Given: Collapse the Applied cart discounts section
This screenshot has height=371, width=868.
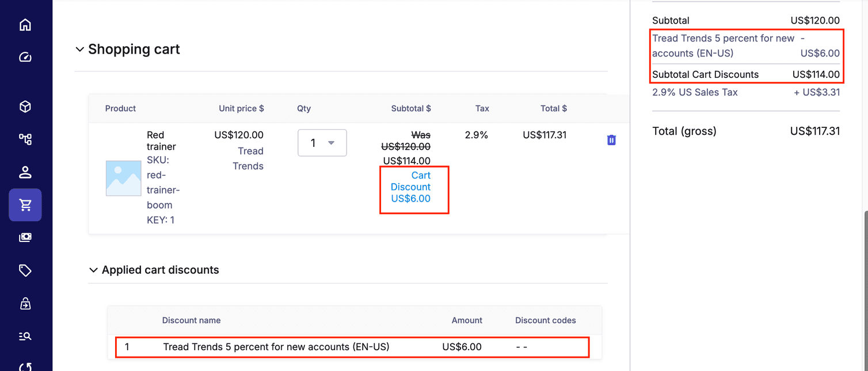Looking at the screenshot, I should pos(93,270).
